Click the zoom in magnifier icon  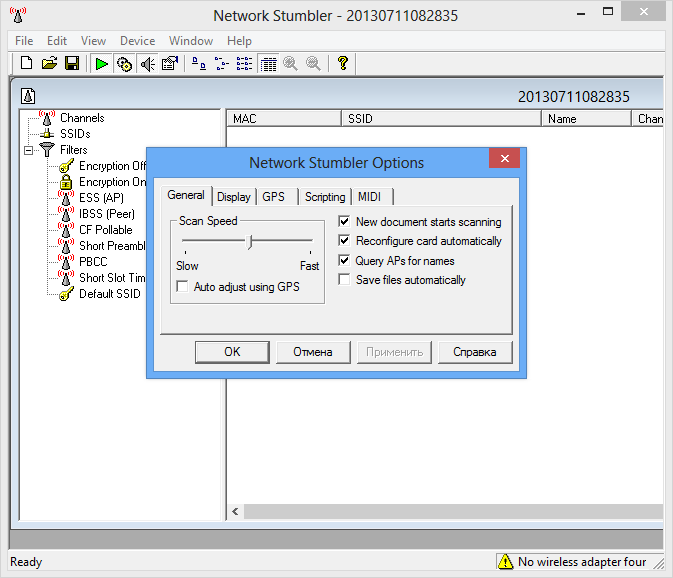[291, 64]
